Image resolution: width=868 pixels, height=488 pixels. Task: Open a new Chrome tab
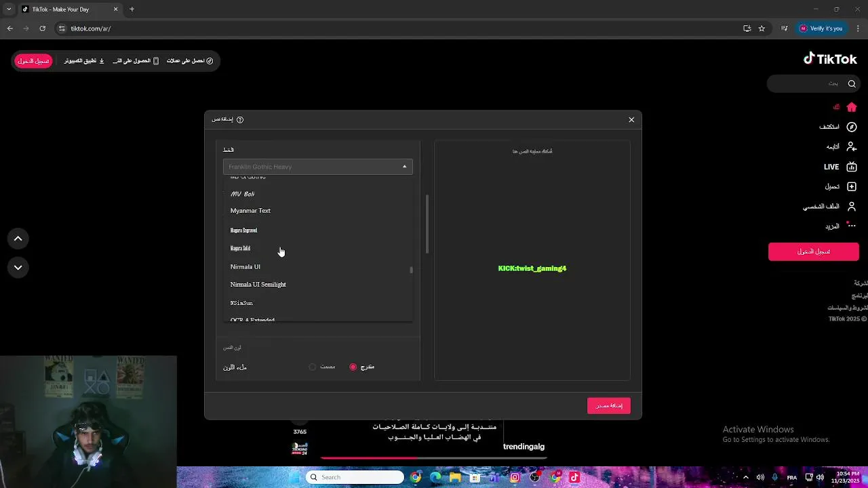tap(132, 9)
